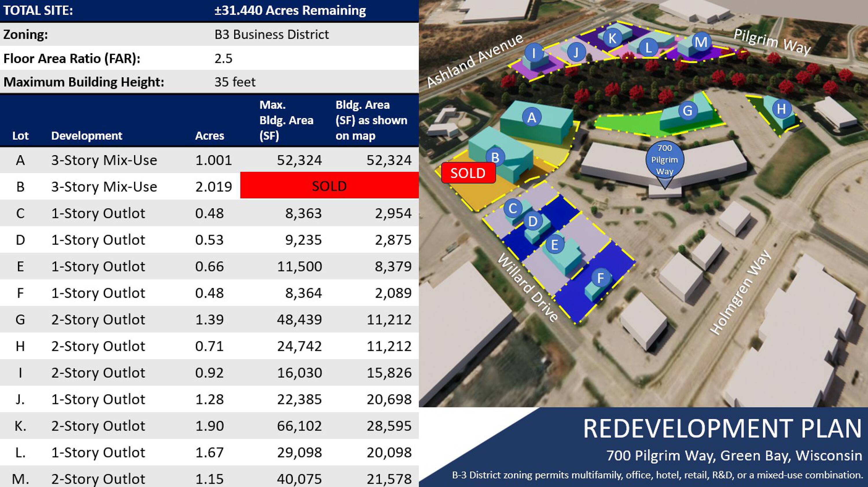
Task: Click the red SOLD label on map
Action: (468, 173)
